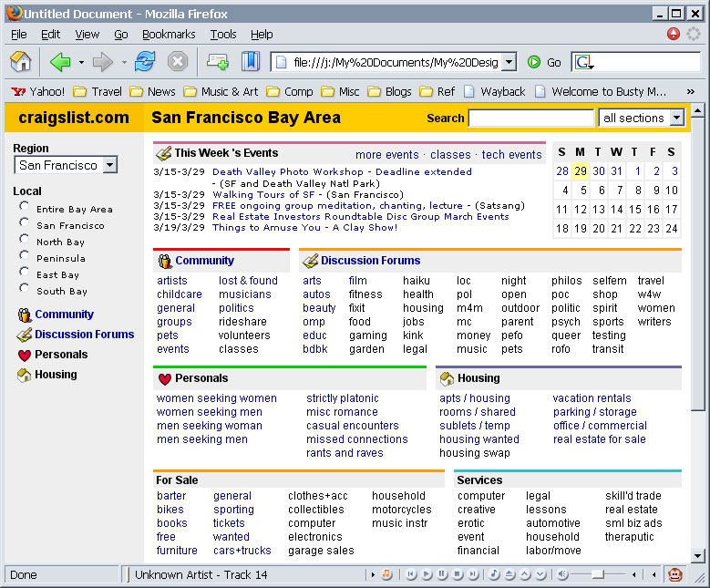Pause playback in status bar player
This screenshot has width=710, height=588.
tap(442, 574)
